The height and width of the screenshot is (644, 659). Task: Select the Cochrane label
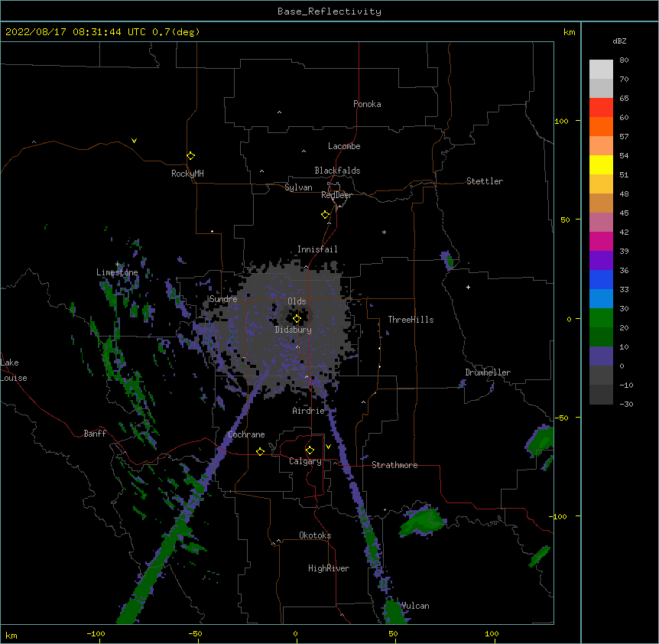point(246,434)
